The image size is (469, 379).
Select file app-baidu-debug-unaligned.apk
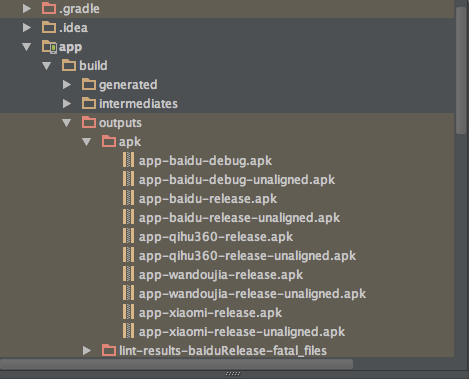pos(237,180)
